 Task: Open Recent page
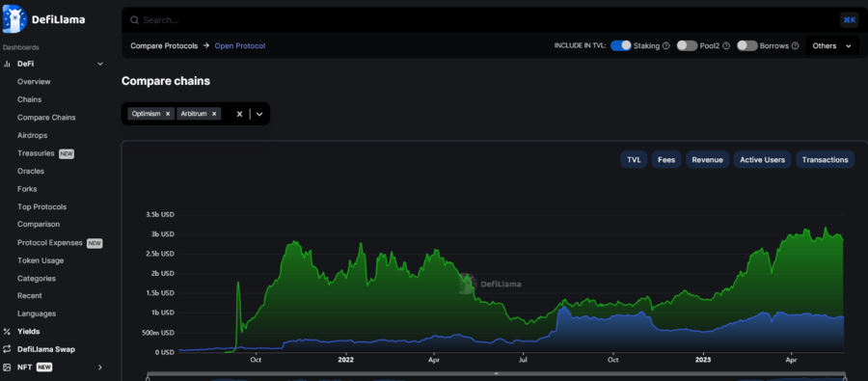[29, 296]
